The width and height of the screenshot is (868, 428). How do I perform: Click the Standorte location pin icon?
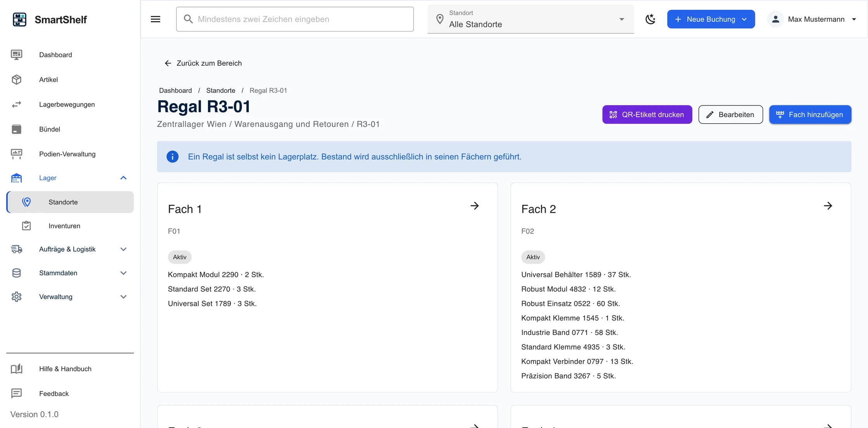26,202
